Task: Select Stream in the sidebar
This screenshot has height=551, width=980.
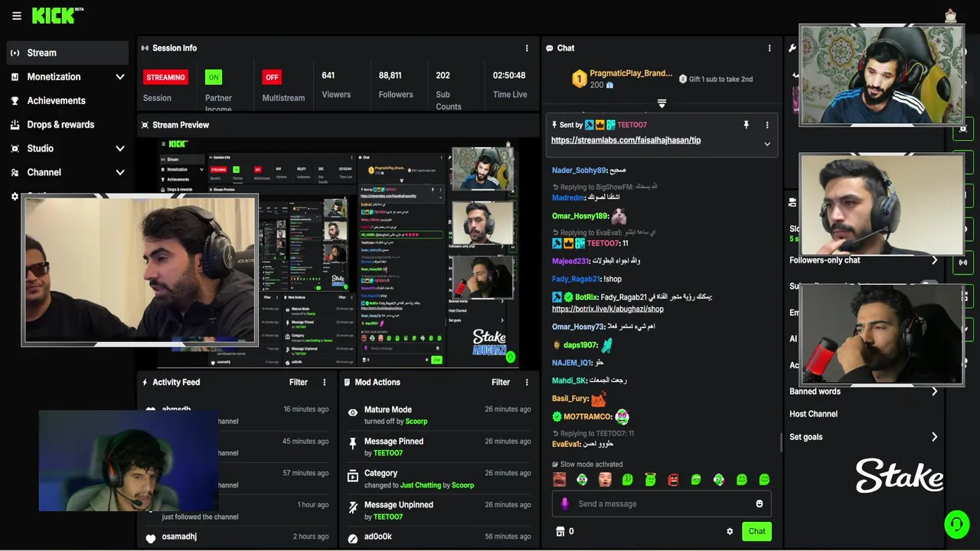Action: (67, 53)
